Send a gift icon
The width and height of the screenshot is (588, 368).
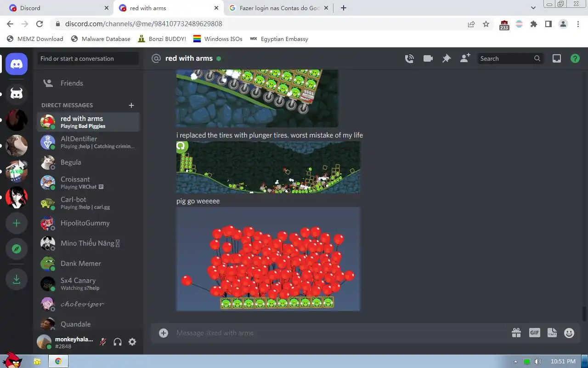[516, 333]
